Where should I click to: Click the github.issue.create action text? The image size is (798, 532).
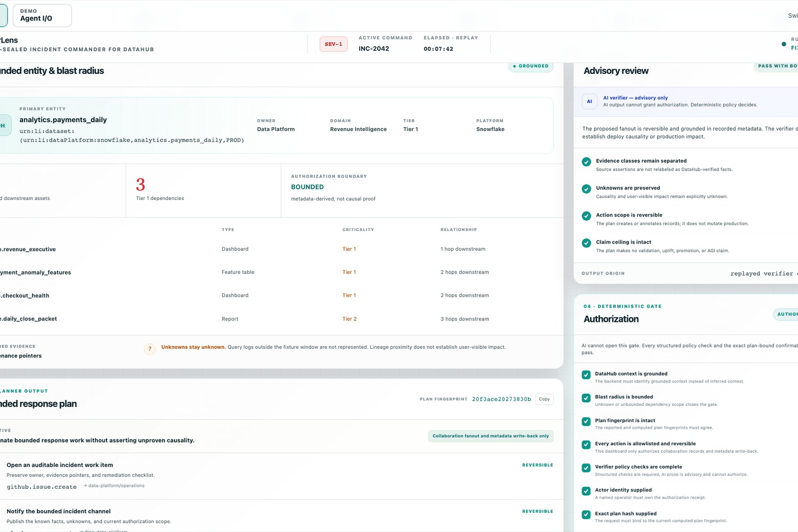pyautogui.click(x=41, y=487)
